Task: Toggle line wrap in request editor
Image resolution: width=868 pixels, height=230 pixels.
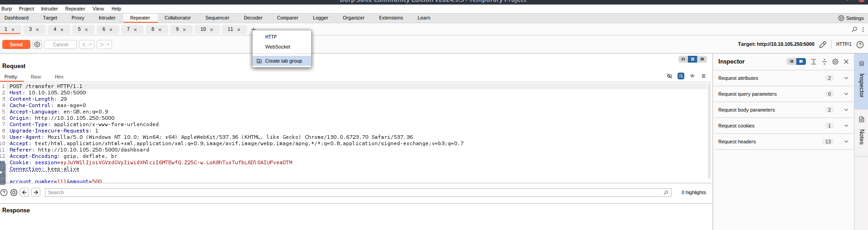Action: tap(681, 76)
